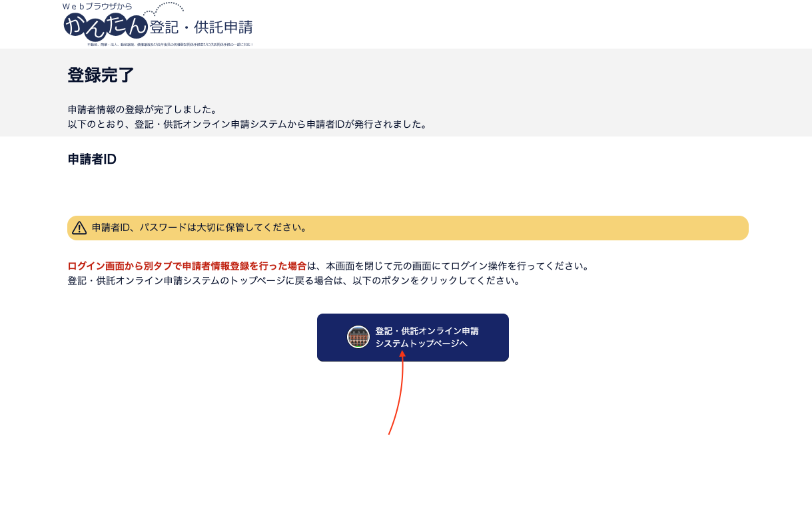This screenshot has width=812, height=510.
Task: Click the red bold ログイン画面から別タブで text
Action: click(x=187, y=266)
